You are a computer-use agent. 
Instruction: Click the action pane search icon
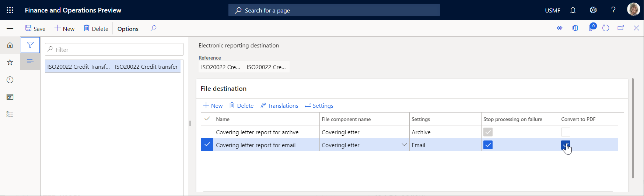[153, 28]
